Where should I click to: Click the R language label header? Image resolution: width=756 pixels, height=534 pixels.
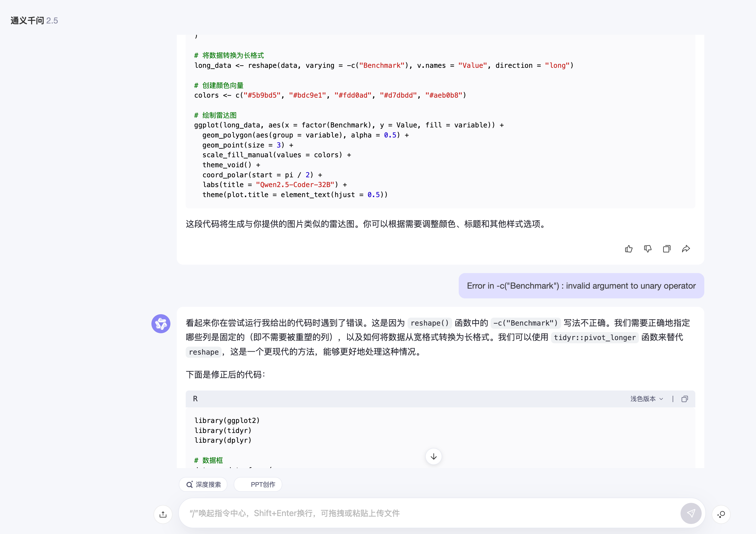[x=195, y=399]
